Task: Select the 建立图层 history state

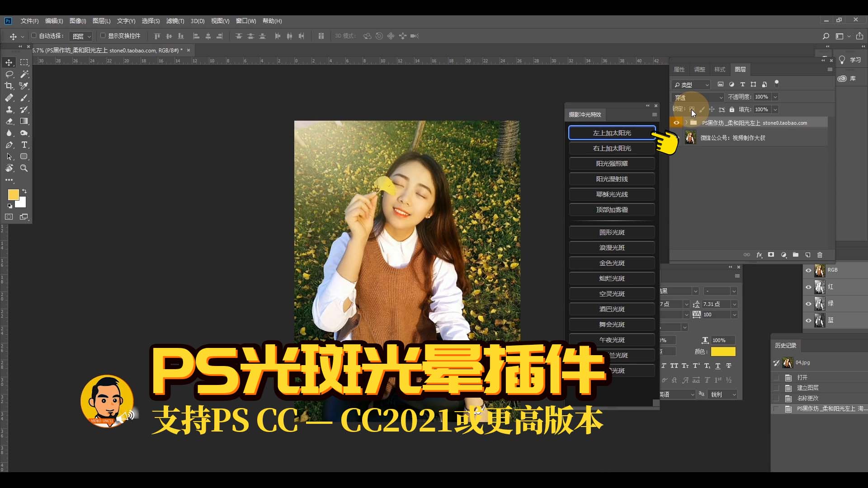Action: click(x=807, y=388)
